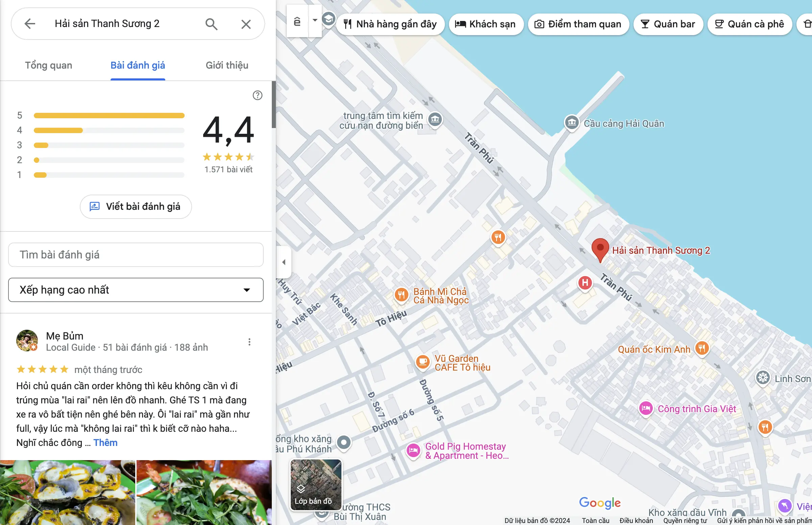Open the review rating help question icon

(258, 95)
